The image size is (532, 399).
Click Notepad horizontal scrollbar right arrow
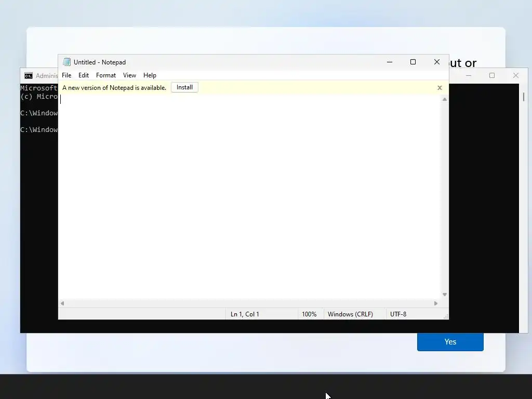point(436,303)
